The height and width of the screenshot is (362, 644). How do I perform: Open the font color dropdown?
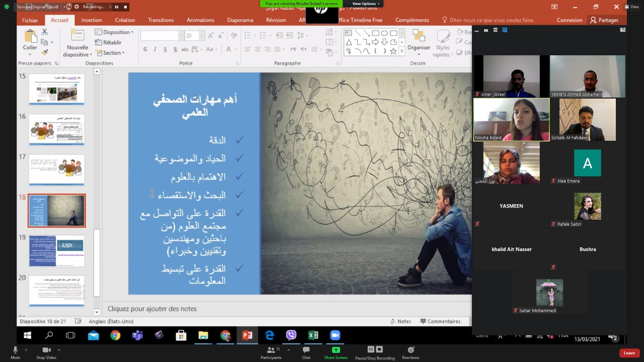click(235, 49)
